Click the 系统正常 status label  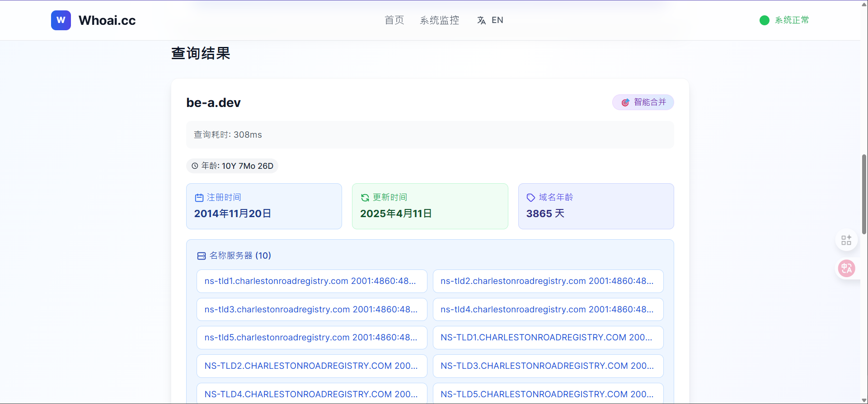pyautogui.click(x=792, y=20)
